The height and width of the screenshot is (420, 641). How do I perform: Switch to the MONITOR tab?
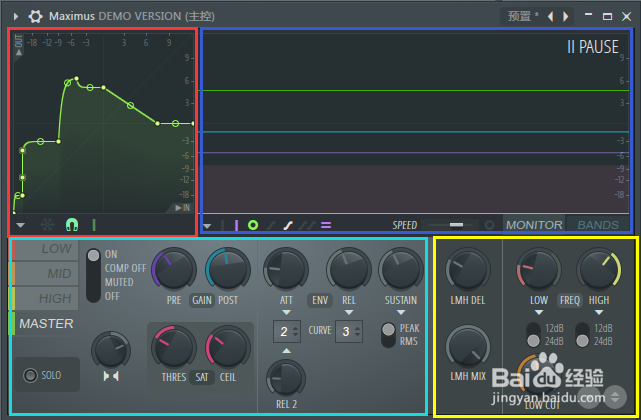[534, 225]
